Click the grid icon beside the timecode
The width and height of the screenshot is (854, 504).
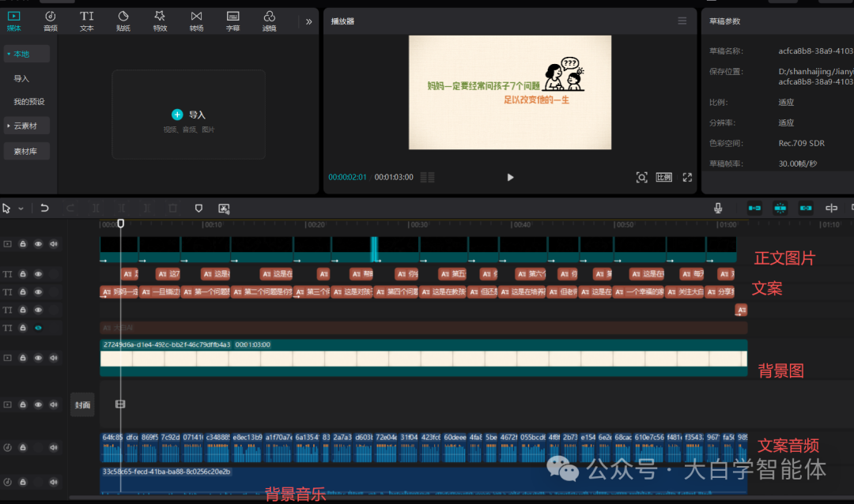[428, 178]
